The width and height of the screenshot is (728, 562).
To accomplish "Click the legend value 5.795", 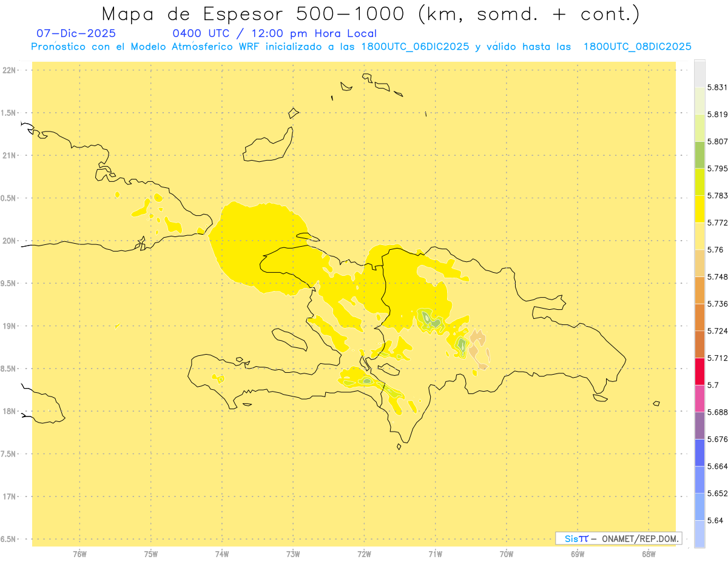I will (x=717, y=169).
